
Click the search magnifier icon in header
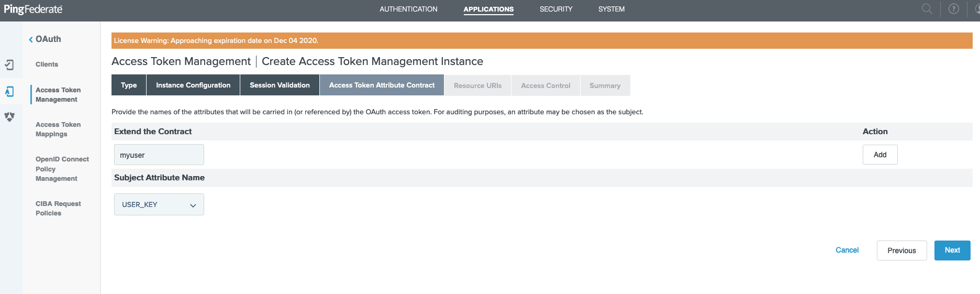[927, 9]
